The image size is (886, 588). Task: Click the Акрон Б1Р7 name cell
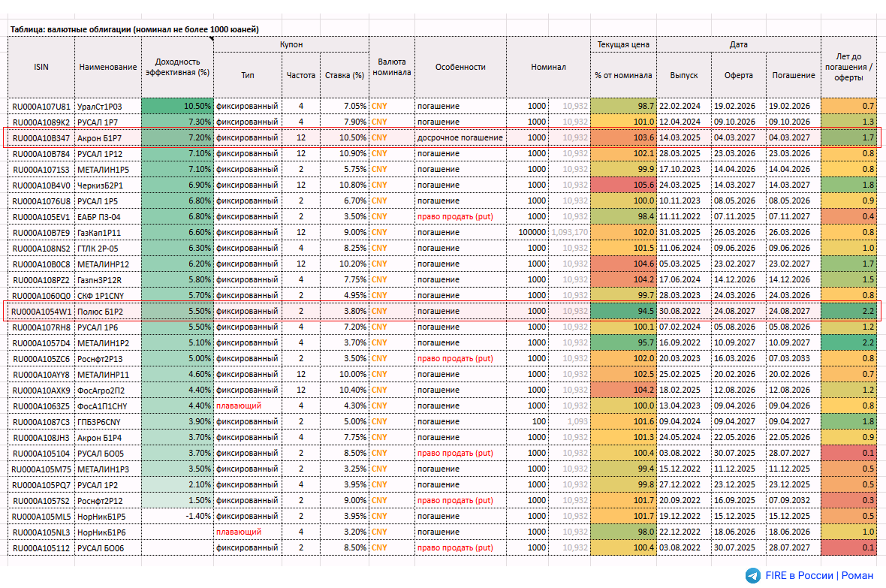pos(108,138)
